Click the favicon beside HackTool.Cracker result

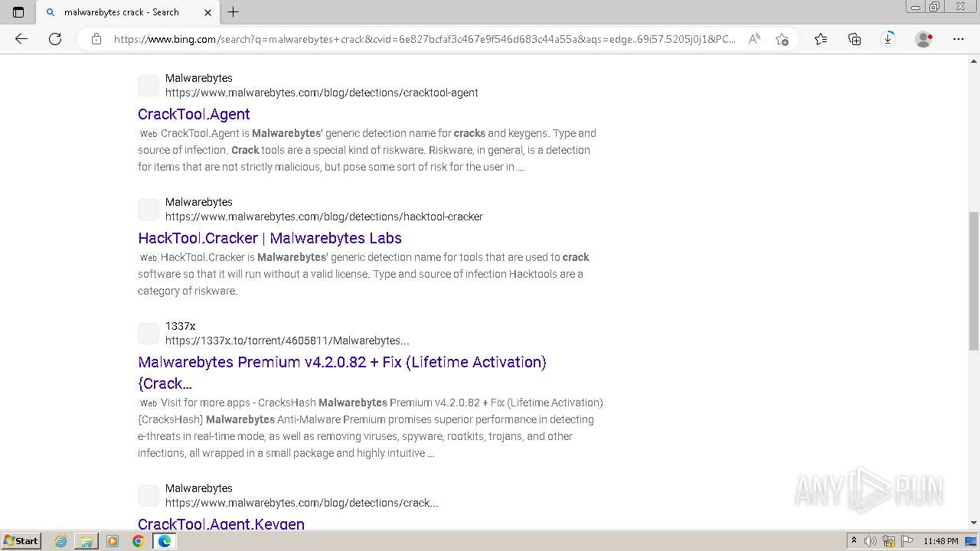coord(149,209)
